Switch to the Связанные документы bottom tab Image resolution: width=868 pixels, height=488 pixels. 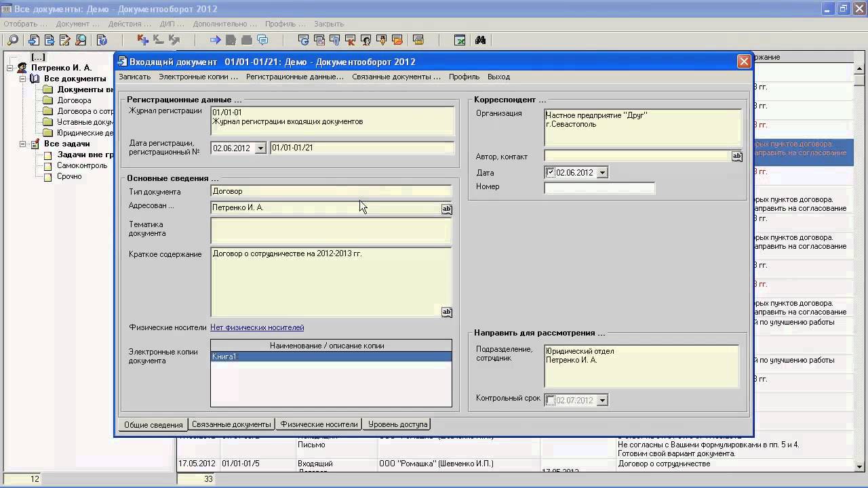pos(231,424)
